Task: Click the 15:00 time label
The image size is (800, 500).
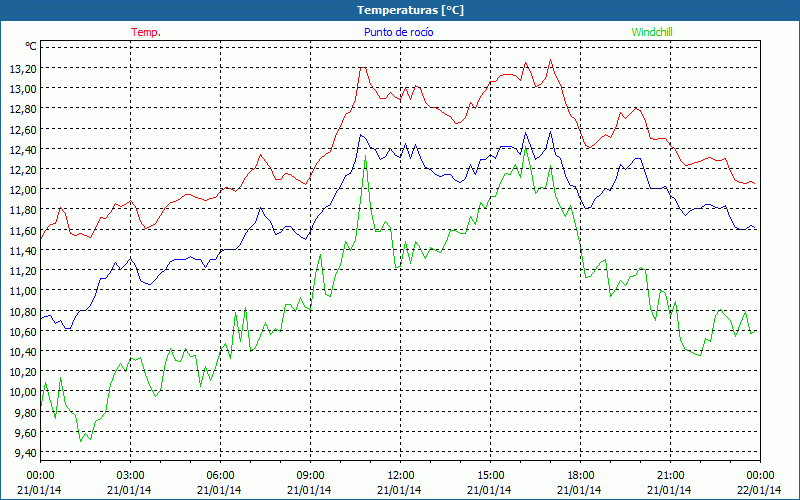Action: tap(490, 476)
